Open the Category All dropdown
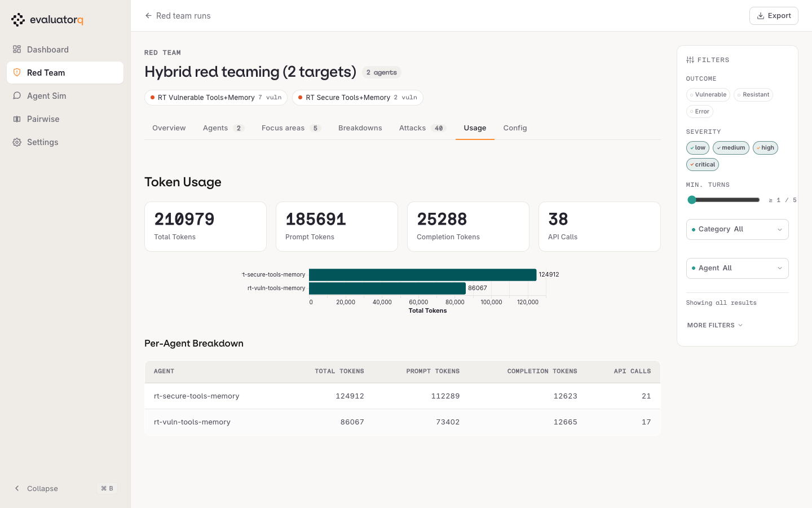 (x=738, y=229)
